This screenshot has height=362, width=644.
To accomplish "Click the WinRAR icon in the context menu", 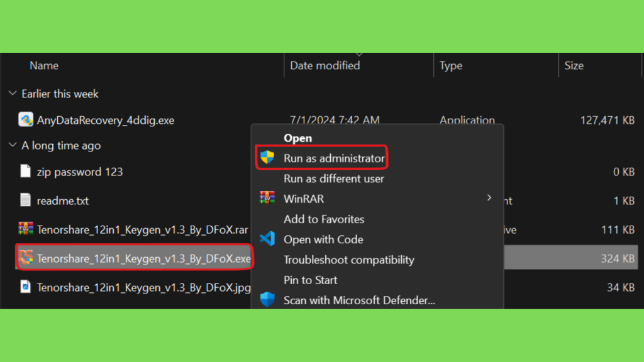I will (267, 198).
